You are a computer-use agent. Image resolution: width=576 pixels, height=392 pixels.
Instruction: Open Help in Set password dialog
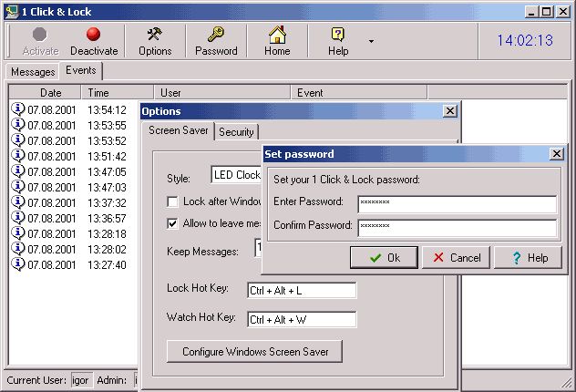tap(529, 258)
